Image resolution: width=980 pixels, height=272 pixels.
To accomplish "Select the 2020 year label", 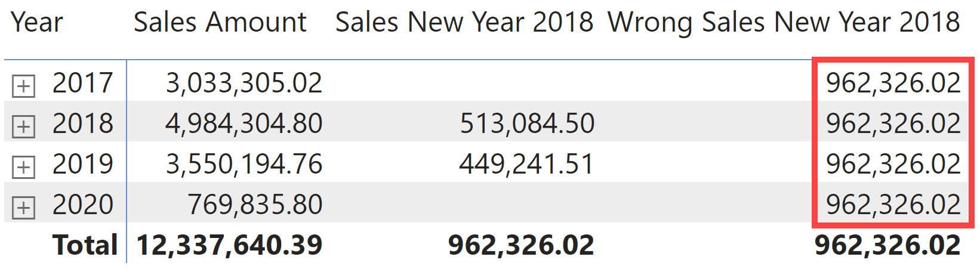I will tap(83, 205).
